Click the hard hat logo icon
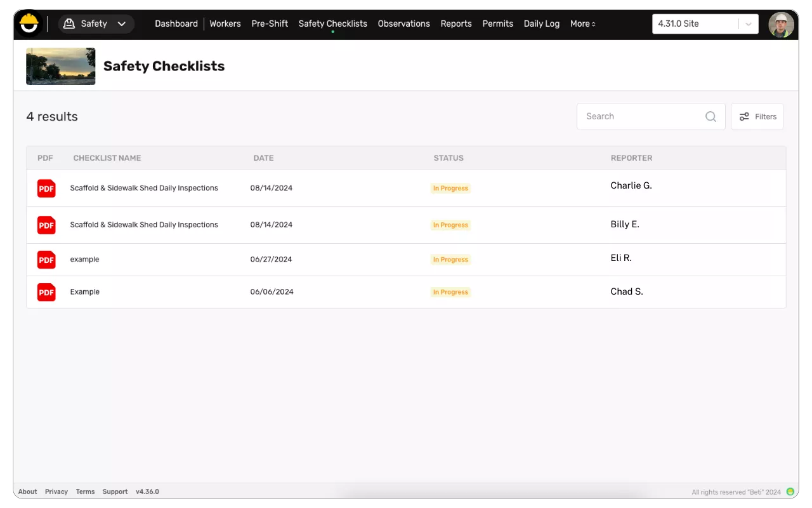This screenshot has width=812, height=508. (x=29, y=24)
